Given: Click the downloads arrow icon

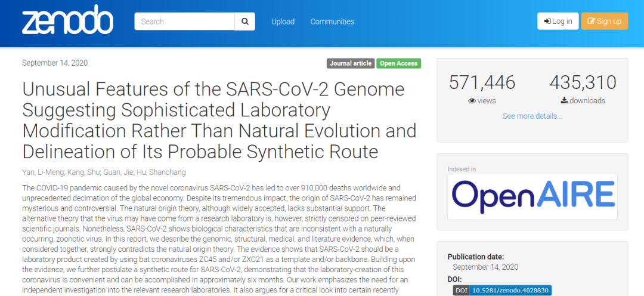Looking at the screenshot, I should coord(564,101).
